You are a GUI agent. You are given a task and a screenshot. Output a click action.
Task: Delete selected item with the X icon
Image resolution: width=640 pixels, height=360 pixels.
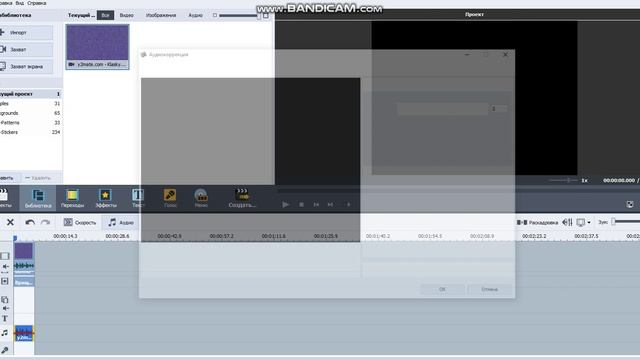pyautogui.click(x=10, y=222)
